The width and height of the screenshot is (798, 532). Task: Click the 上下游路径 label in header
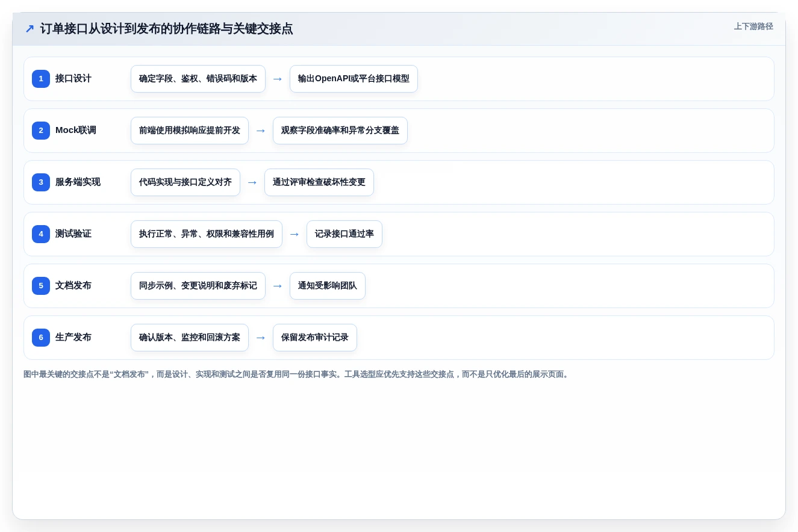click(753, 26)
